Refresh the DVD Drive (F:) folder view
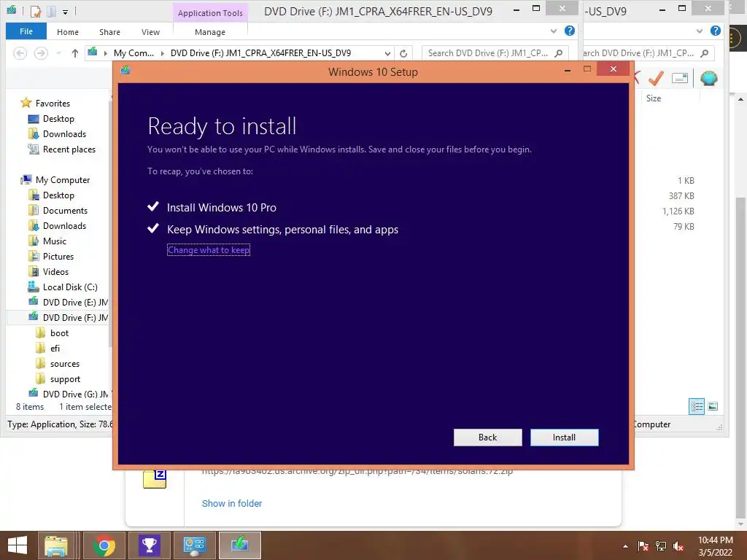747x560 pixels. 403,53
